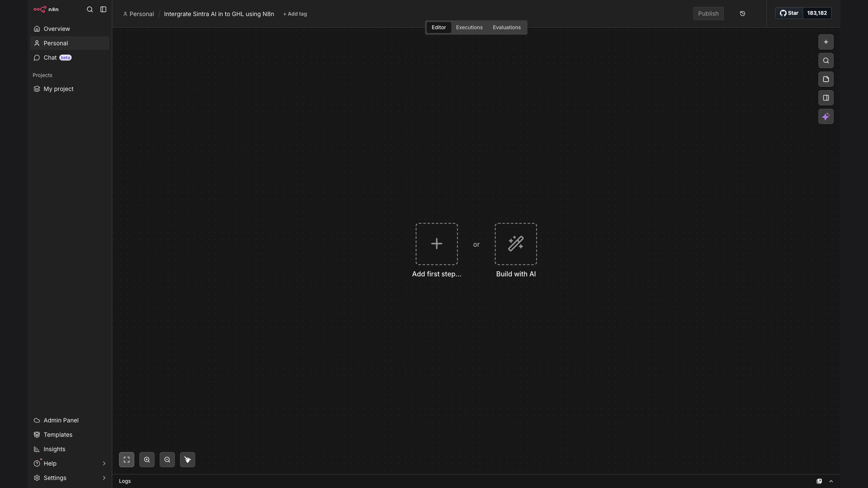868x488 pixels.
Task: Click the star count 183,182
Action: pyautogui.click(x=817, y=13)
